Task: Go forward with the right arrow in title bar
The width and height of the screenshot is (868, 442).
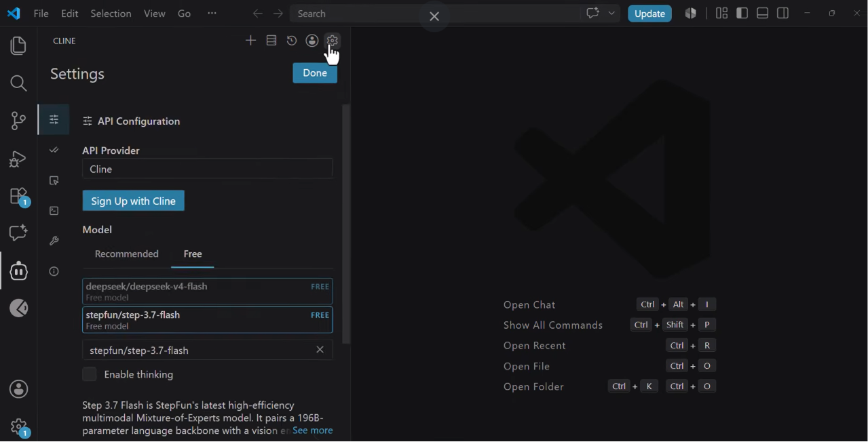Action: [278, 14]
